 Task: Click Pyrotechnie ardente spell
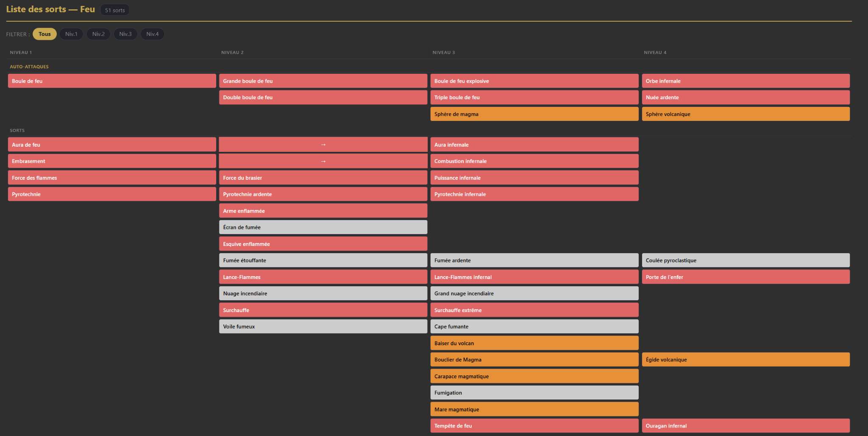[x=323, y=194]
